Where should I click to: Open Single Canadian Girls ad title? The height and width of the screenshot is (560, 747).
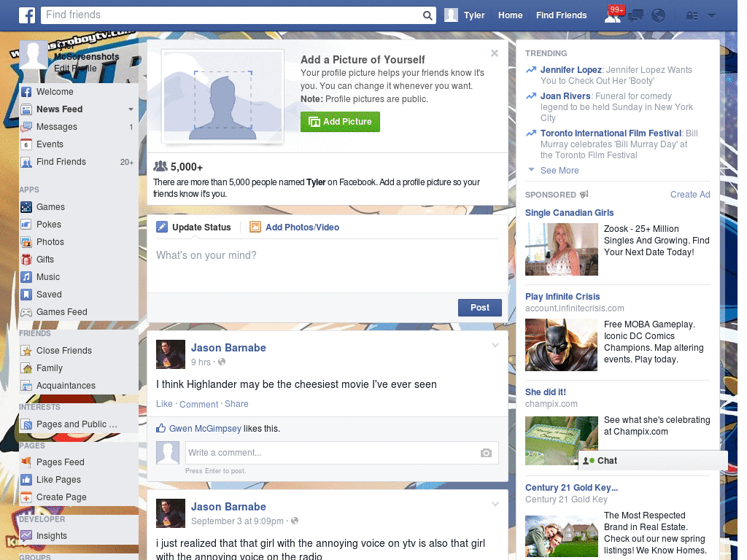pos(569,213)
